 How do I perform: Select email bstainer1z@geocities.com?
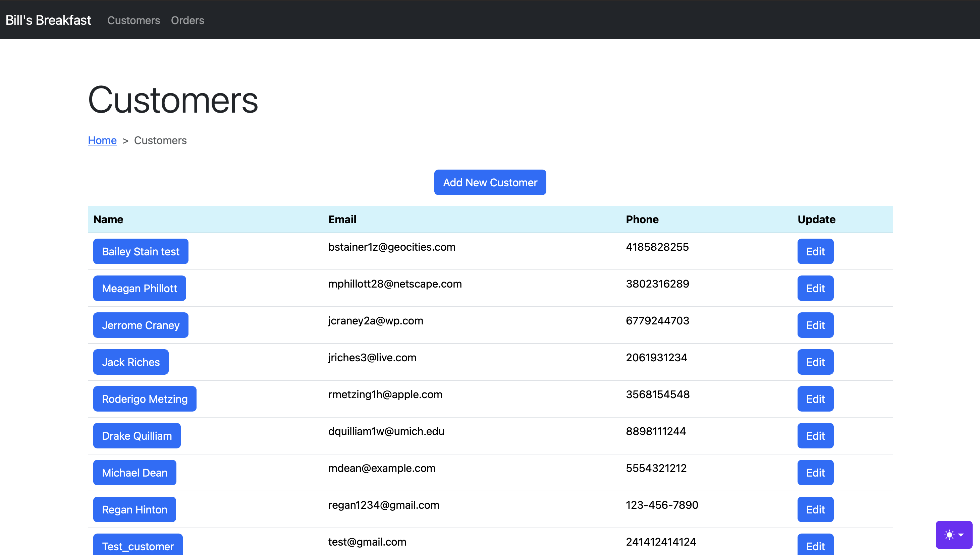[x=392, y=247]
